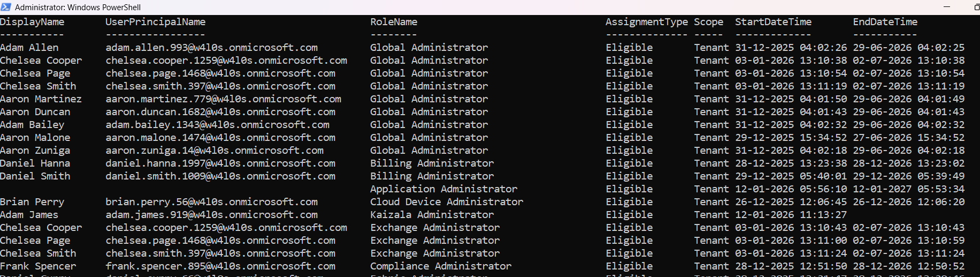Click the Scope column header

[x=708, y=22]
